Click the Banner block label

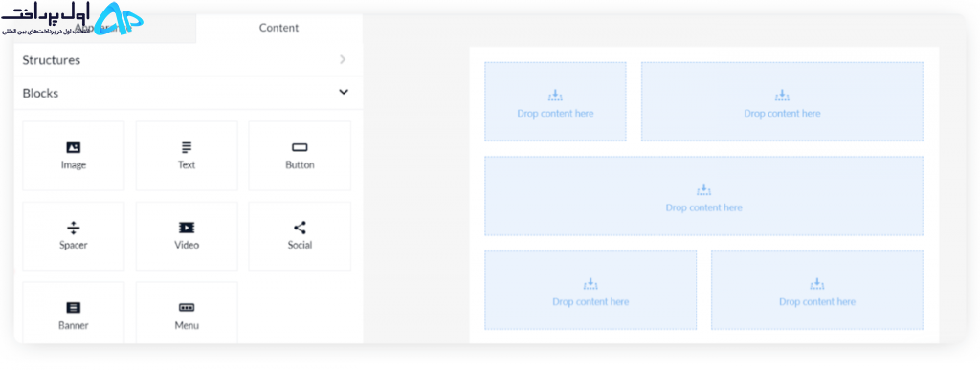coord(73,325)
